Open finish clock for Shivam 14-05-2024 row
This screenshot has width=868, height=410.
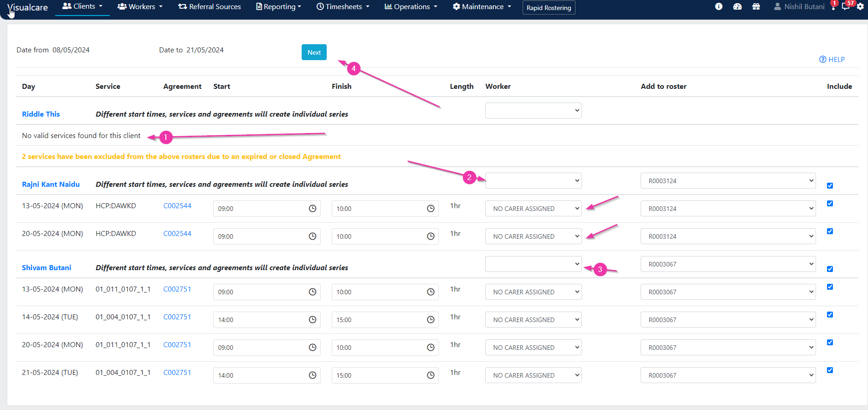pos(431,320)
